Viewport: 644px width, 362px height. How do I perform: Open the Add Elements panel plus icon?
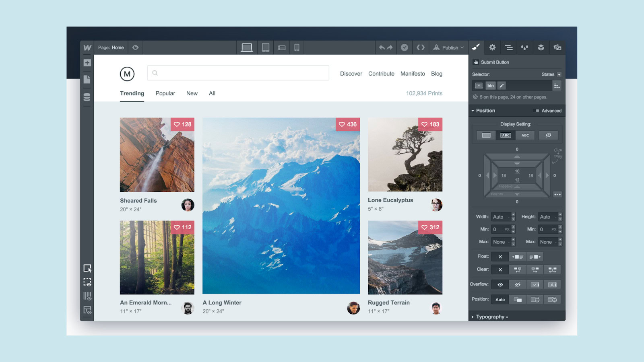(87, 63)
